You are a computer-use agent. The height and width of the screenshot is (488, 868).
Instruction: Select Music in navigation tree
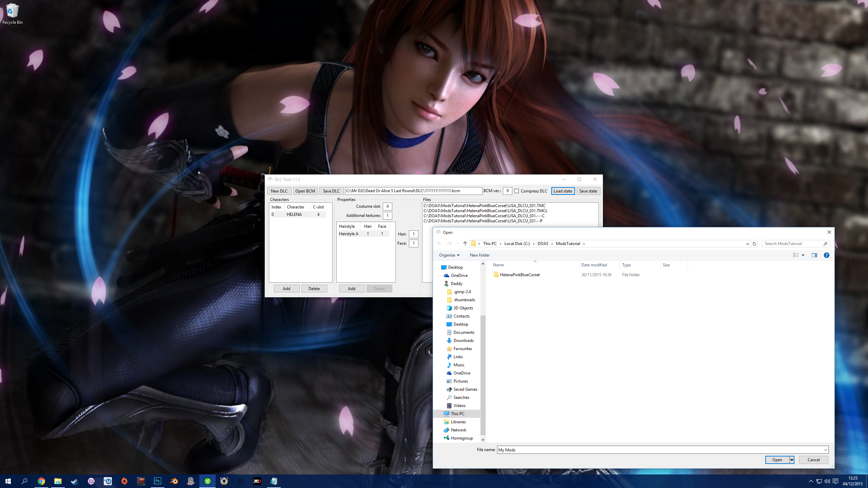459,365
